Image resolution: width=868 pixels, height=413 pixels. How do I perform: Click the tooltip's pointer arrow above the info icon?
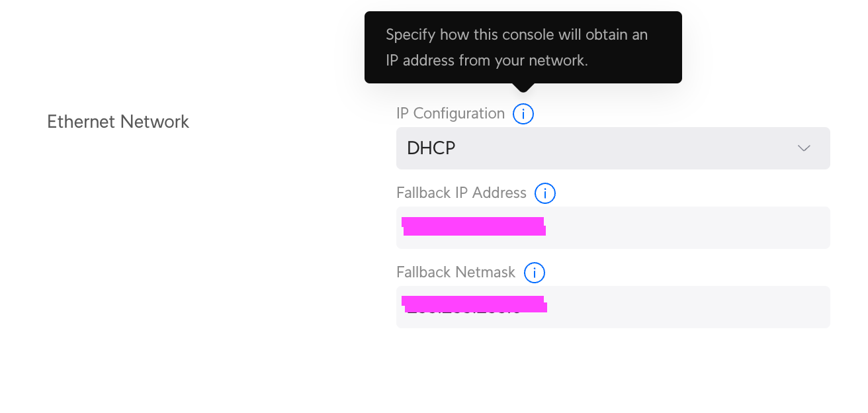point(523,87)
